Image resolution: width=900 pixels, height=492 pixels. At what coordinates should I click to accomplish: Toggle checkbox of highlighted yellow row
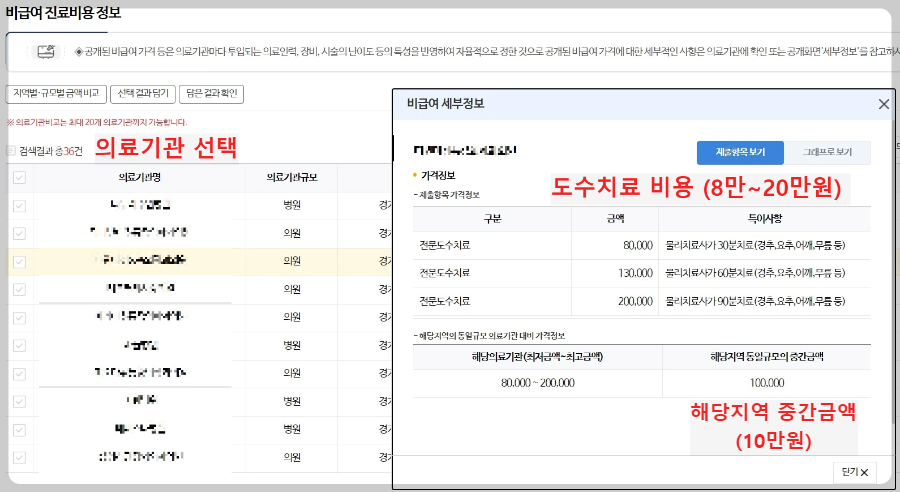[19, 262]
